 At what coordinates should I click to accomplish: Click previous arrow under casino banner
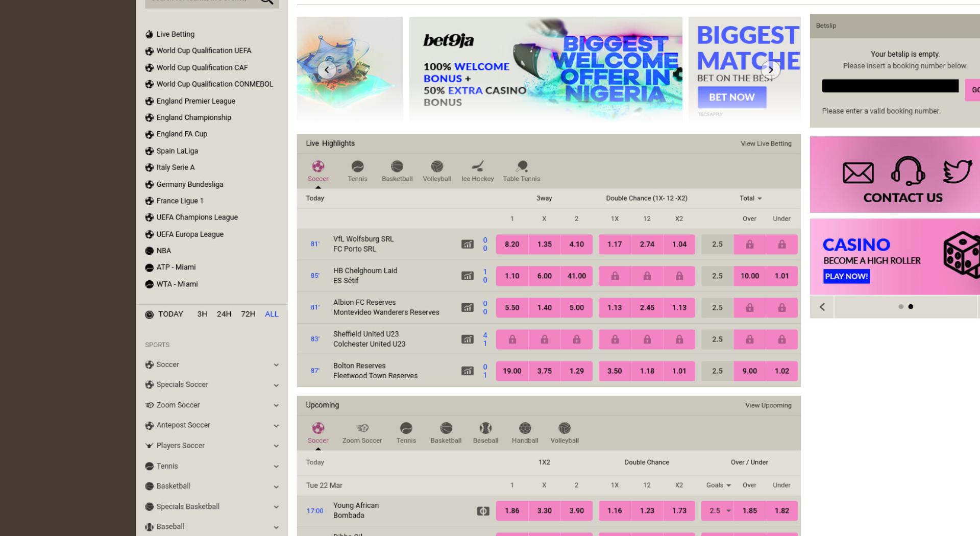tap(822, 307)
